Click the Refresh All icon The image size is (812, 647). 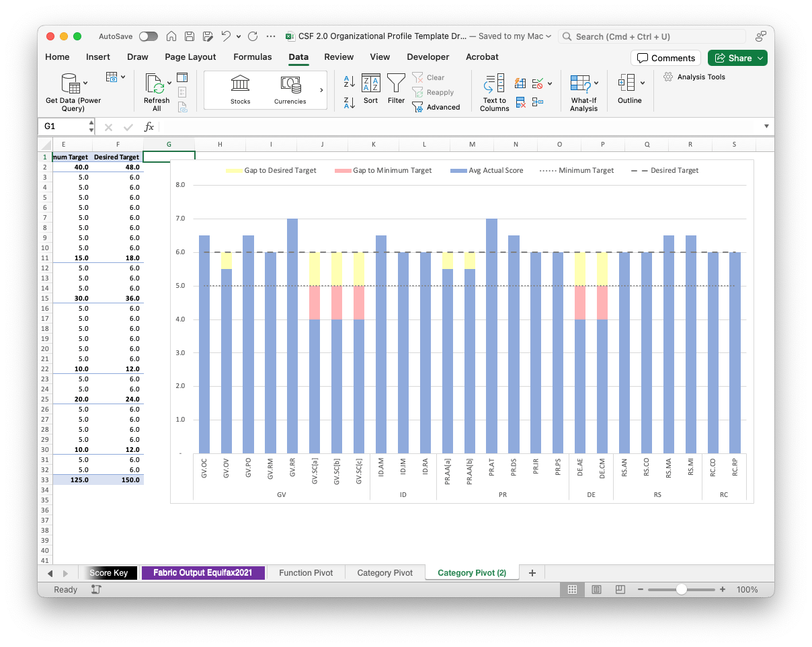click(x=155, y=83)
